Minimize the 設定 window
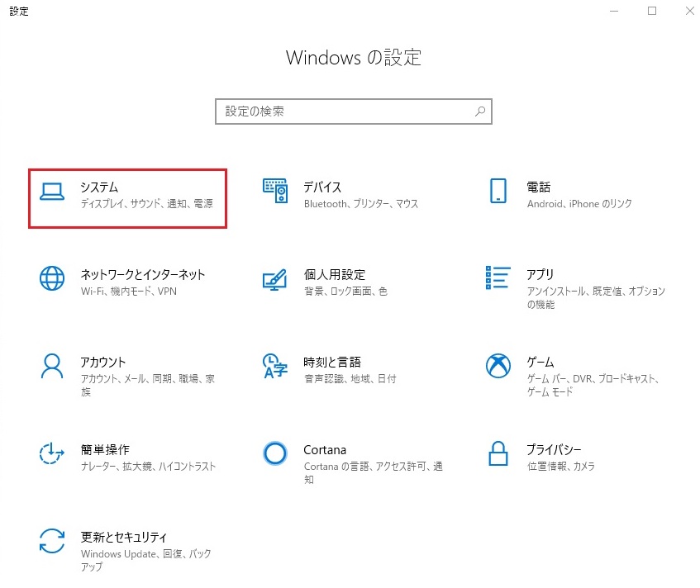Screen dimensions: 700x588 614,11
